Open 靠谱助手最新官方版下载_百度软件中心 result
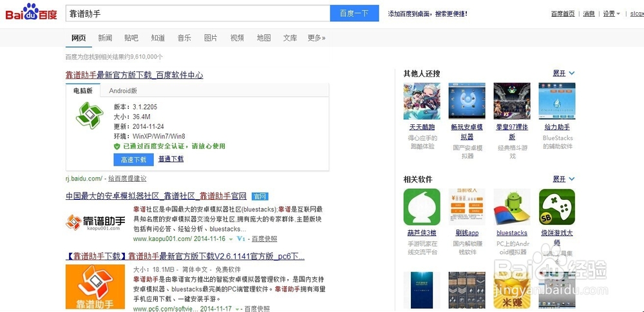Image resolution: width=644 pixels, height=312 pixels. (135, 75)
